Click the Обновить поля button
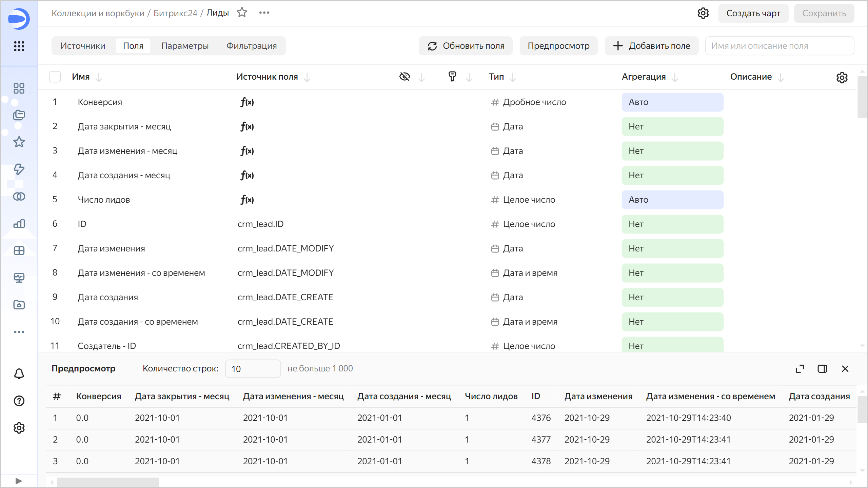This screenshot has width=868, height=488. [465, 46]
